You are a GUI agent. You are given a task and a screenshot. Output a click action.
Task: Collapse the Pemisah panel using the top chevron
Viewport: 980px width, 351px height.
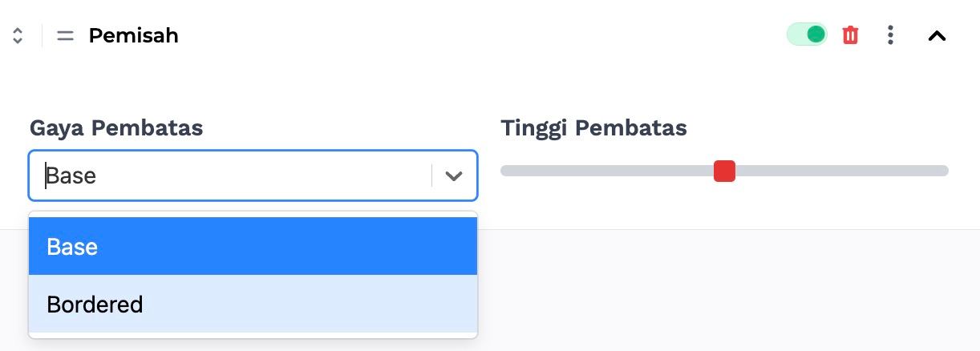point(937,35)
